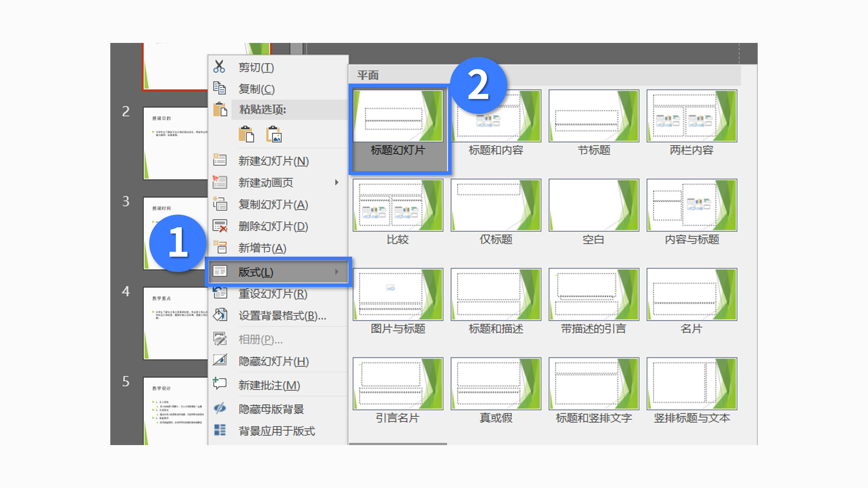This screenshot has width=868, height=488.
Task: Expand the 版式 layout submenu arrow
Action: point(336,272)
